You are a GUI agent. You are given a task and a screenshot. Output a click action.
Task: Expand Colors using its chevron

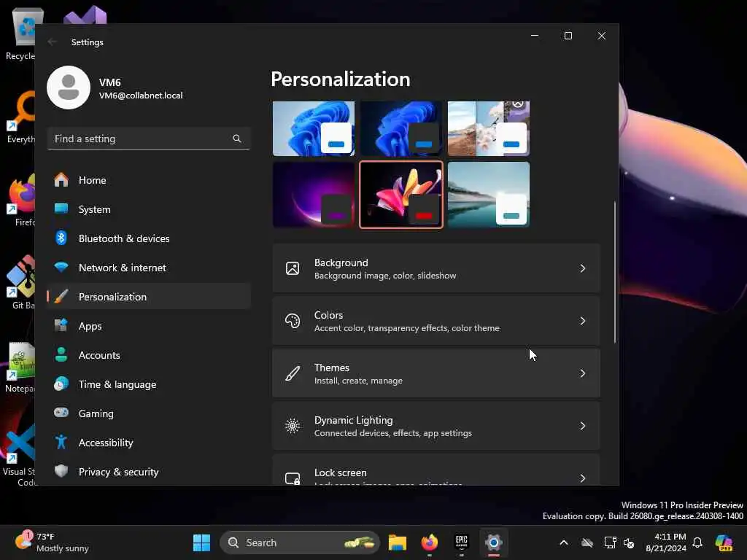pos(582,321)
